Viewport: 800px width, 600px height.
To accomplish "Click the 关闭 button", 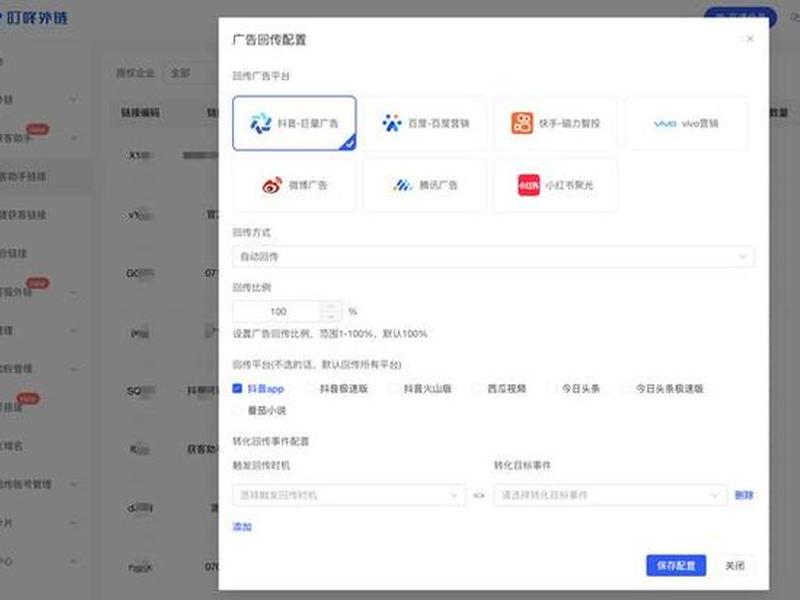I will pyautogui.click(x=735, y=565).
